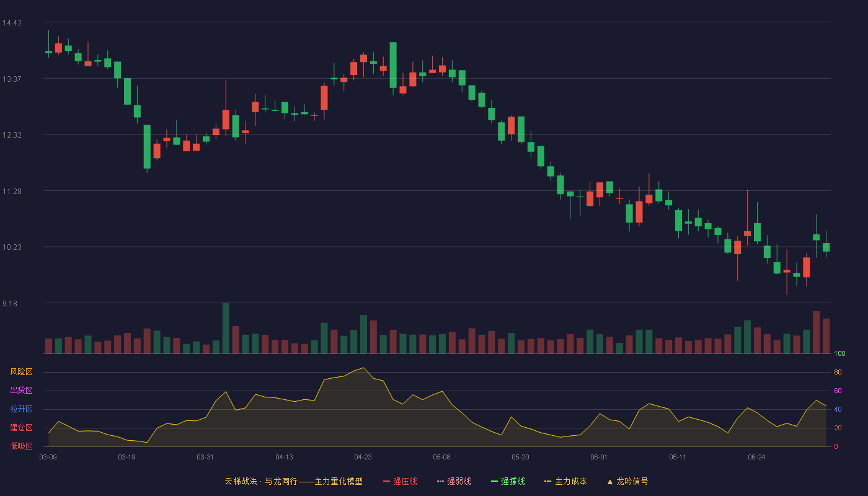
Task: Select the 出货区 zone label
Action: click(x=21, y=391)
